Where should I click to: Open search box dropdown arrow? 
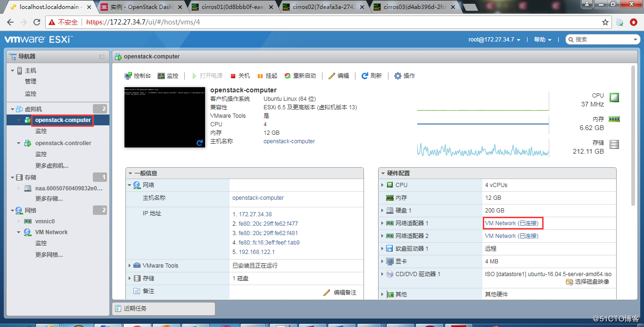(635, 40)
